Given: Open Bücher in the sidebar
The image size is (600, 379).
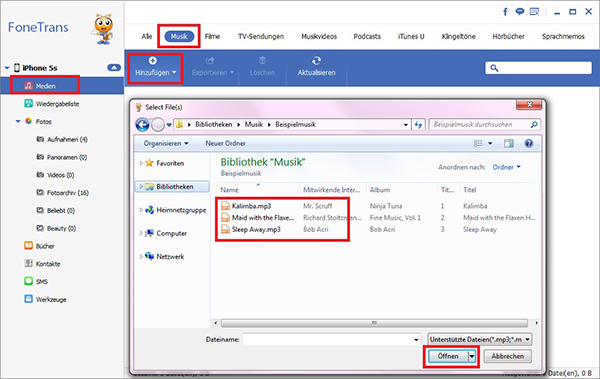Looking at the screenshot, I should point(45,246).
